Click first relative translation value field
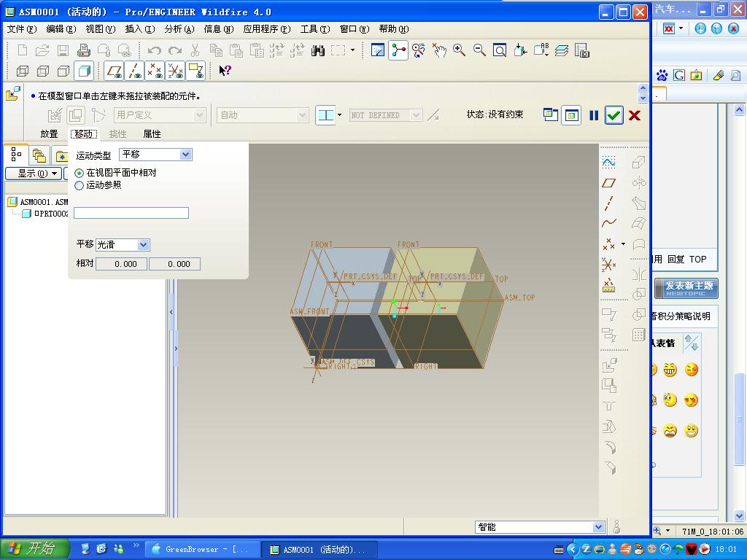Screen dimensions: 747x560 point(122,264)
